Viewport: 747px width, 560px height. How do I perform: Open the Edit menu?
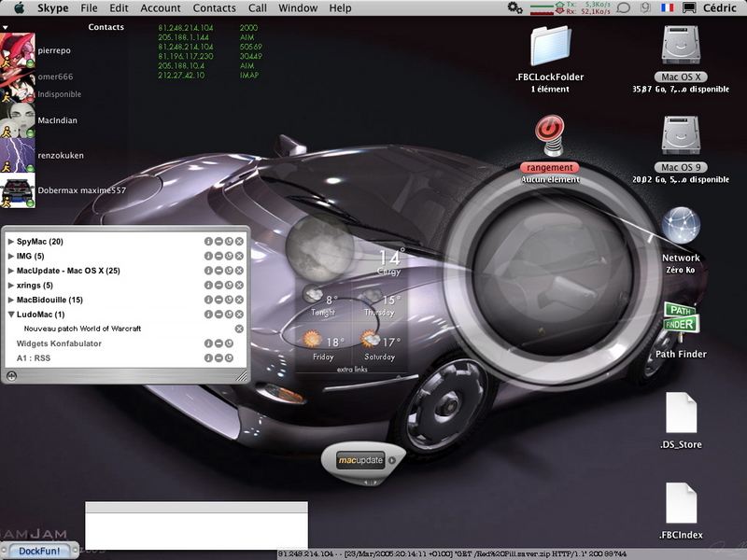click(119, 8)
